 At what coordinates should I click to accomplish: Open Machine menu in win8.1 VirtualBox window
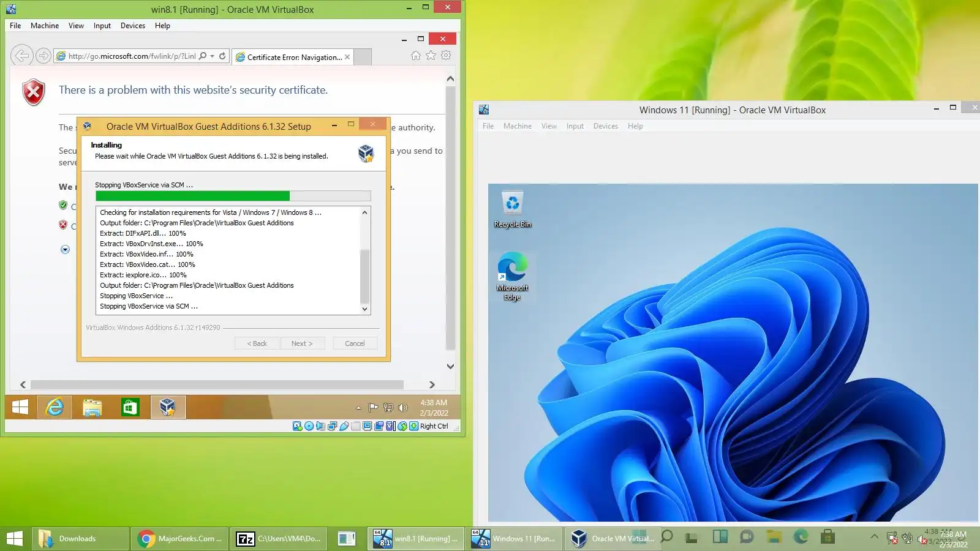point(45,26)
